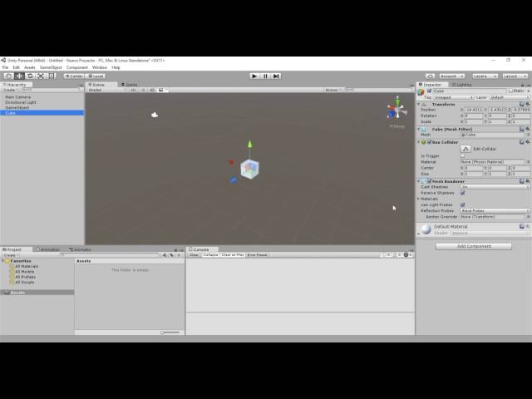Open the GameObject menu
This screenshot has width=532, height=399.
(51, 67)
